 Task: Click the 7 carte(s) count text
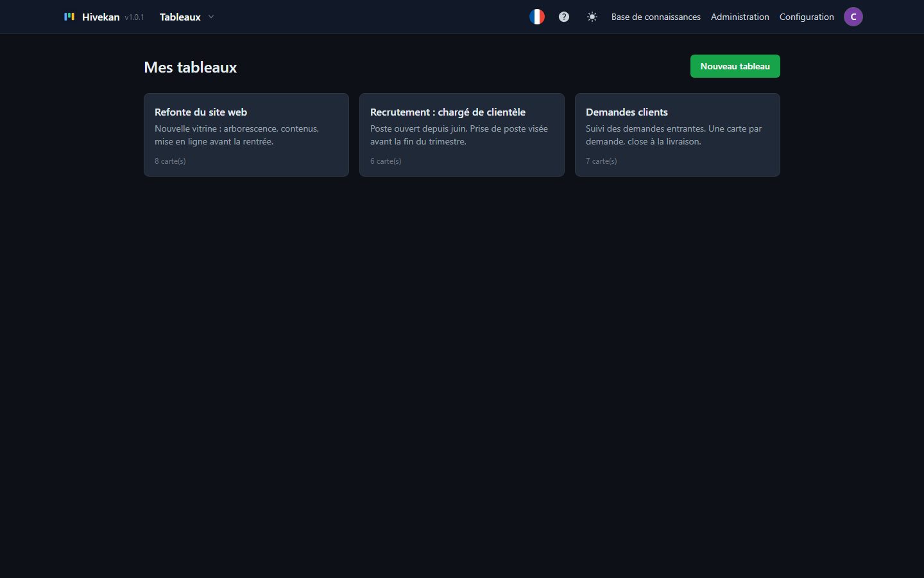pos(601,161)
